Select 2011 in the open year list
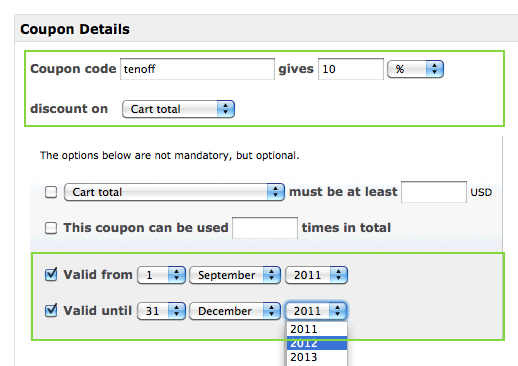This screenshot has width=518, height=366. pyautogui.click(x=317, y=329)
